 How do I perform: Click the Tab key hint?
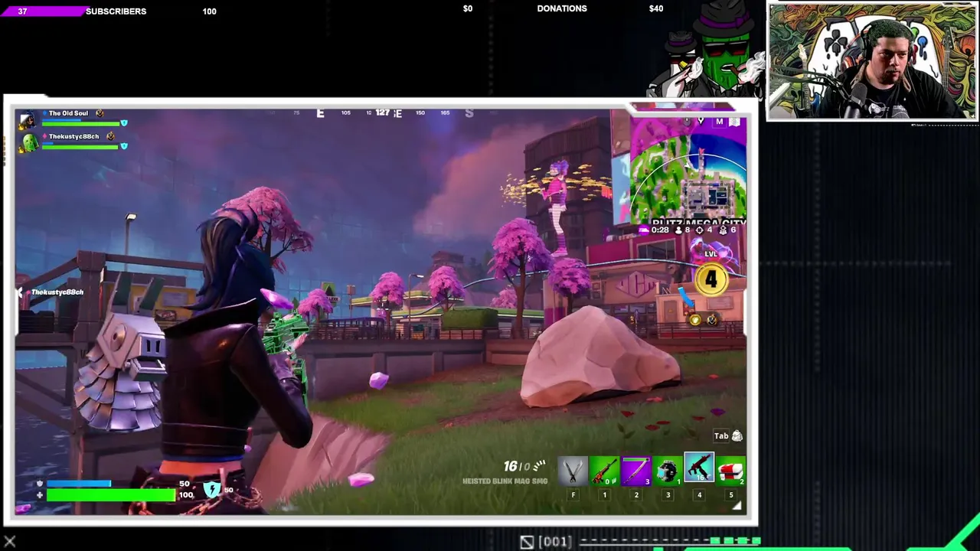[721, 436]
